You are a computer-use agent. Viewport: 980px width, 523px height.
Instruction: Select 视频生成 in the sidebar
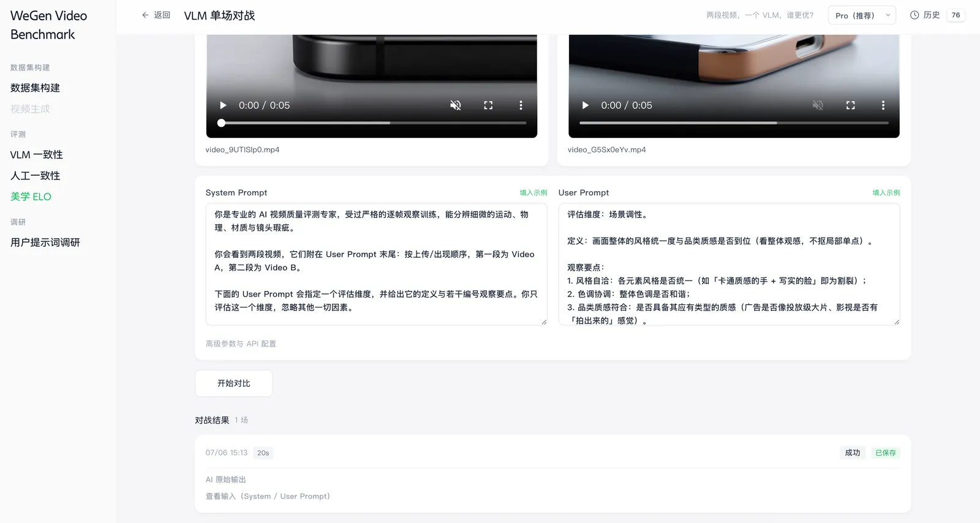30,109
